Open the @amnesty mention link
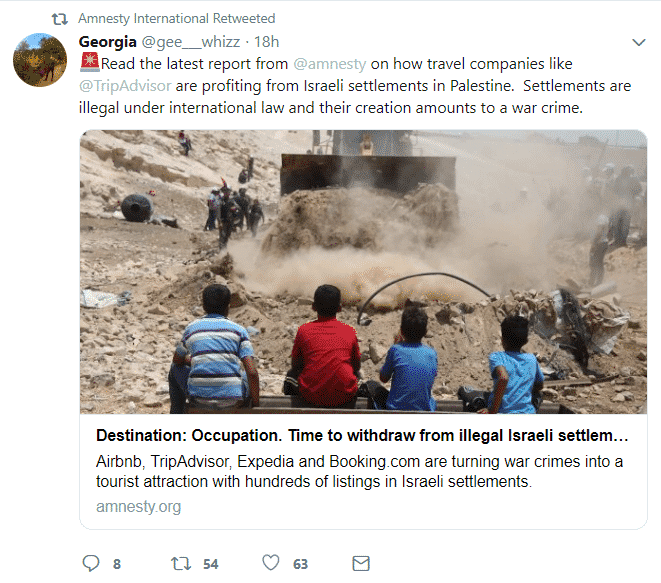661x583 pixels. [x=329, y=64]
